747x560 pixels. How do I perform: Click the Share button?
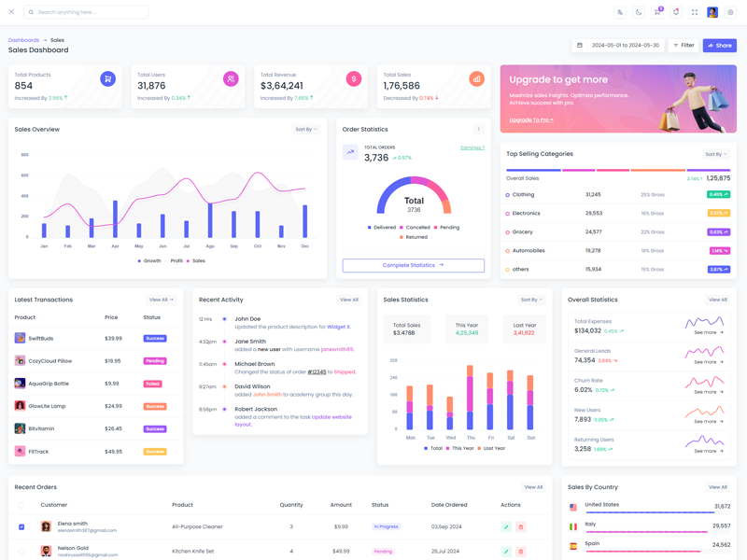[x=719, y=45]
